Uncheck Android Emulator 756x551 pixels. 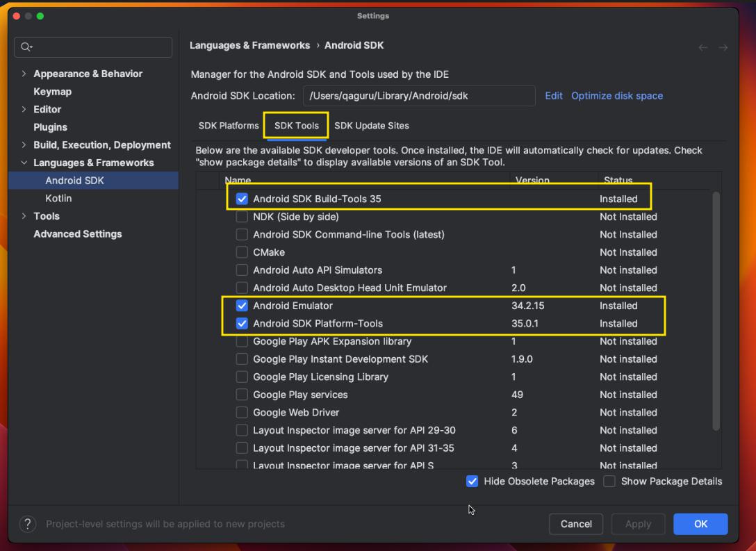click(242, 306)
